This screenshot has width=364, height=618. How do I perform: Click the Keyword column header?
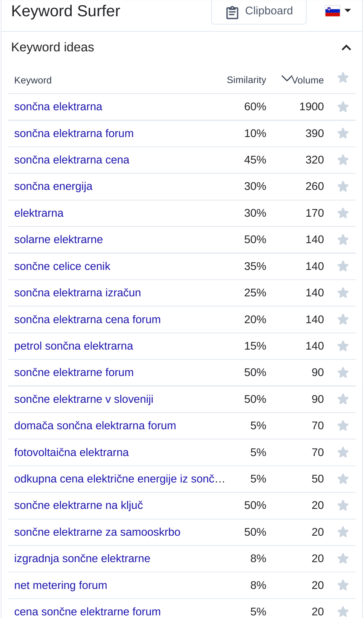coord(33,80)
